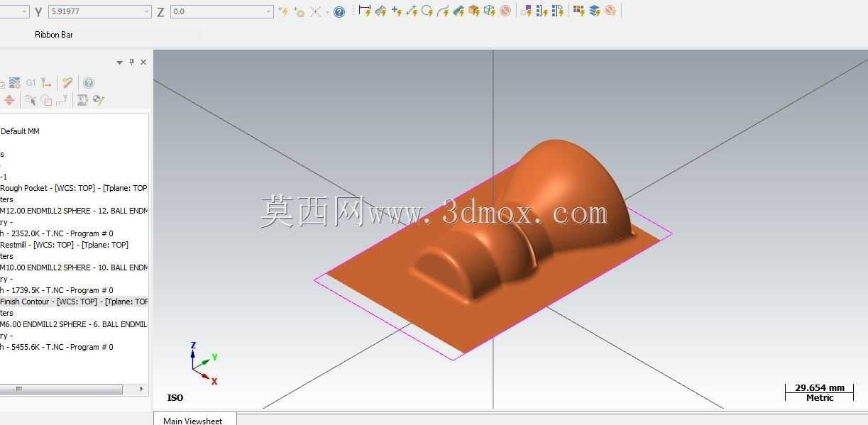This screenshot has width=868, height=425.
Task: Close the operations manager panel
Action: coord(143,62)
